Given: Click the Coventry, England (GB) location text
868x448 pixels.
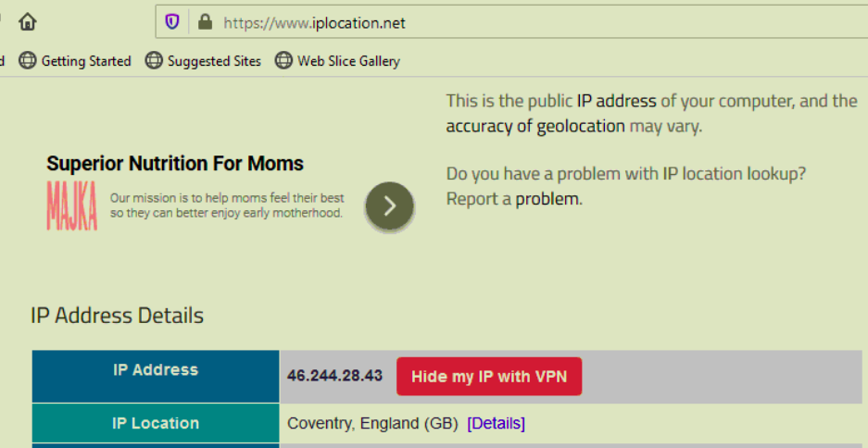Looking at the screenshot, I should click(372, 423).
